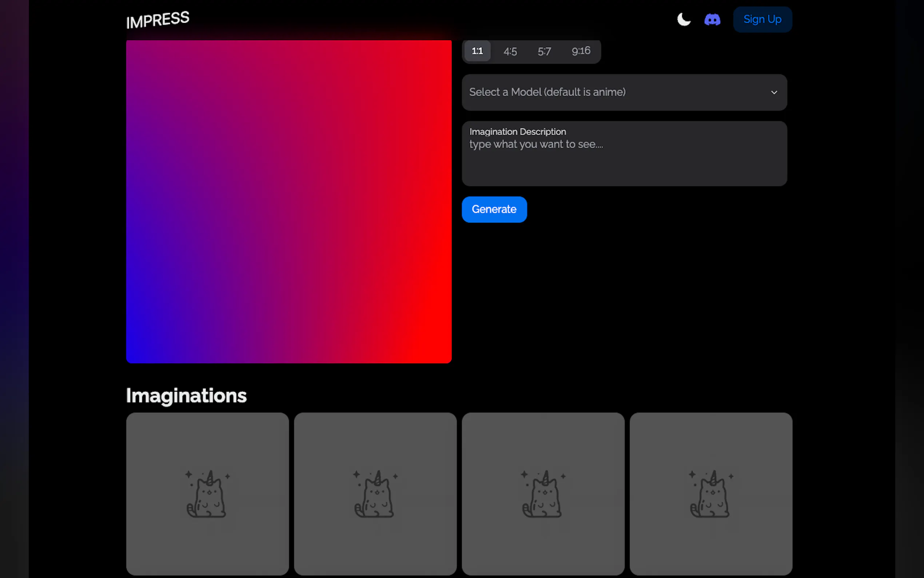Open second unicorn cat placeholder card
924x578 pixels.
click(x=375, y=494)
